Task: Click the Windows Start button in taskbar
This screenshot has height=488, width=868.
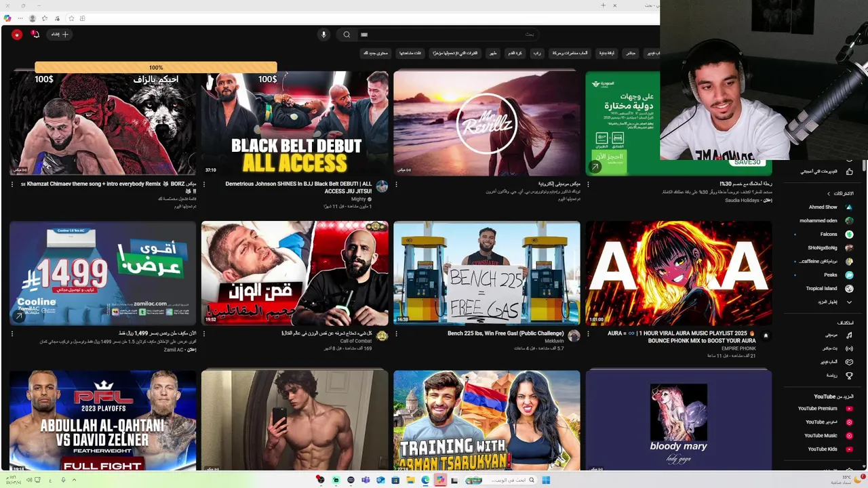Action: 546,480
